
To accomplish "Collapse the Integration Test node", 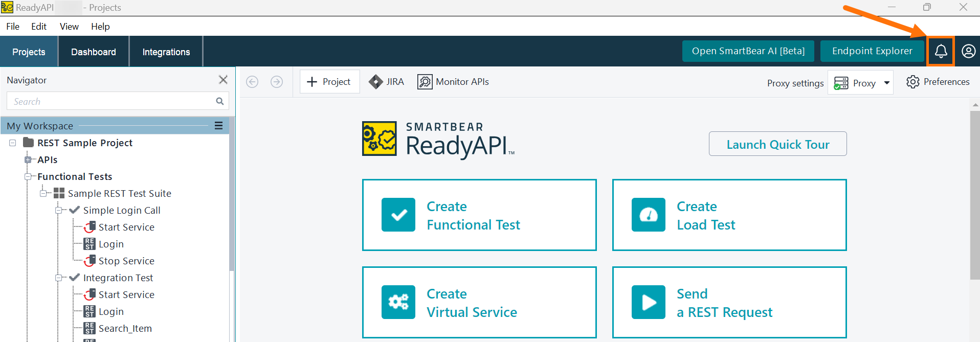I will pyautogui.click(x=59, y=278).
